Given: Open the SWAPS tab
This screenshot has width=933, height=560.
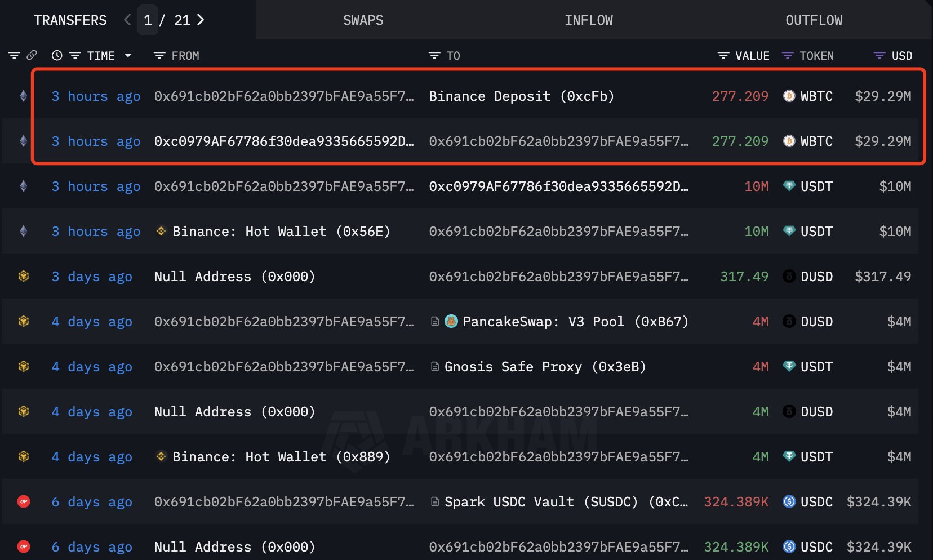Looking at the screenshot, I should point(363,20).
